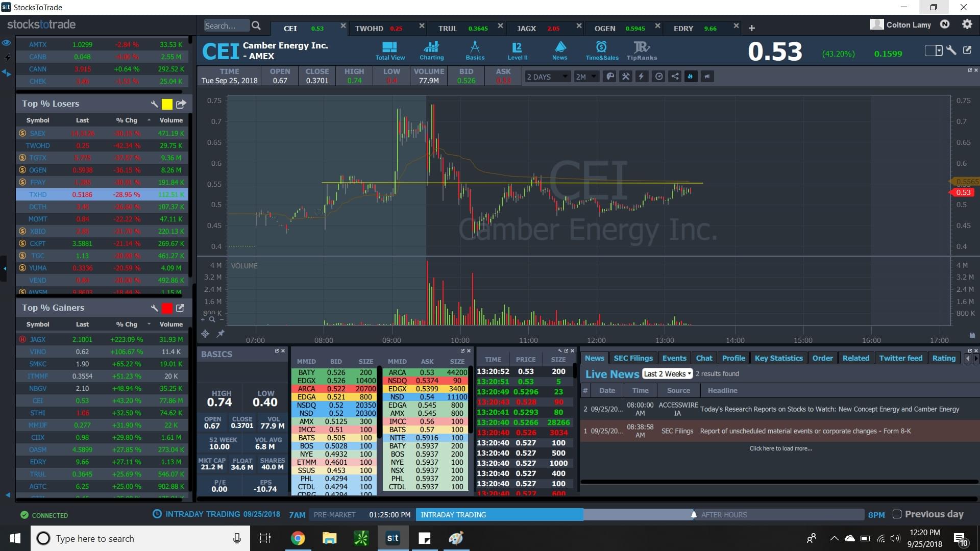Click the lightning bolt chart icon
The image size is (980, 551).
point(642,77)
